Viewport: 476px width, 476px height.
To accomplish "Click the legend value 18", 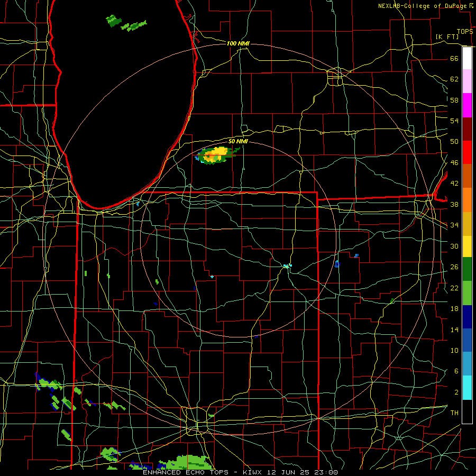I will pos(454,309).
